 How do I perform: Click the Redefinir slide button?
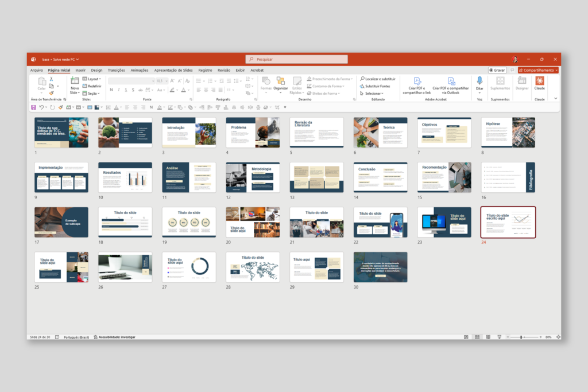coord(92,86)
